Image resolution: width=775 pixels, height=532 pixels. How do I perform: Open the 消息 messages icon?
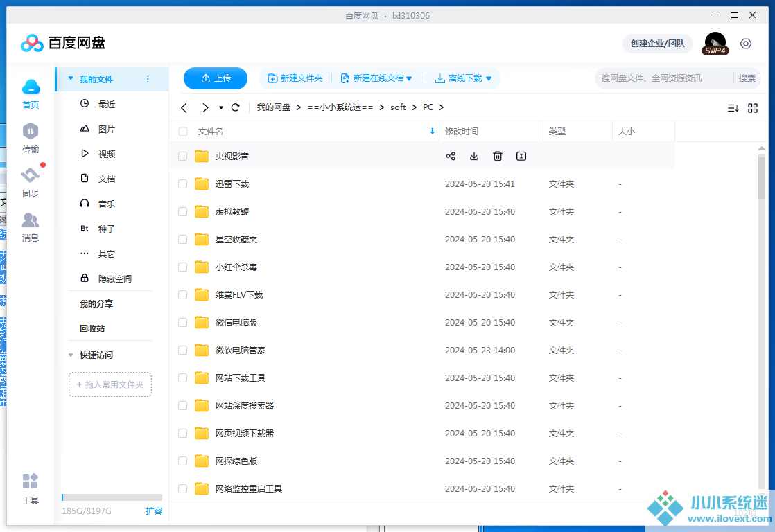[30, 220]
